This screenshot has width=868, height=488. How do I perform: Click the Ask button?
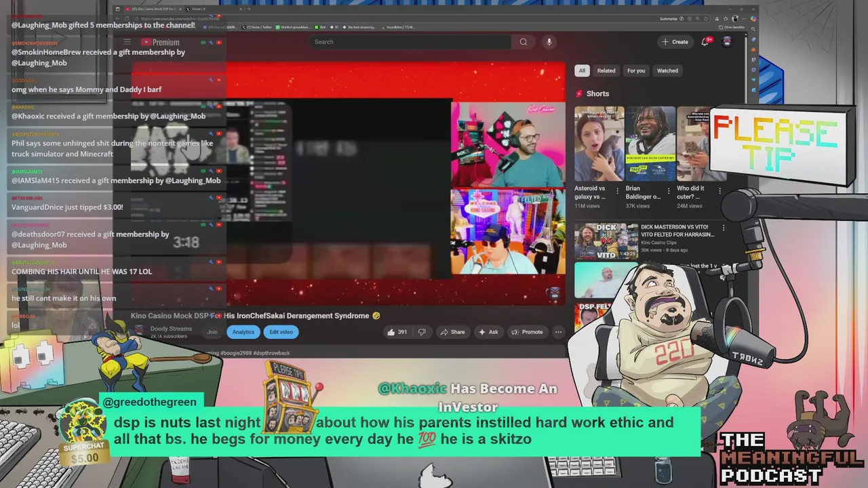pos(488,332)
